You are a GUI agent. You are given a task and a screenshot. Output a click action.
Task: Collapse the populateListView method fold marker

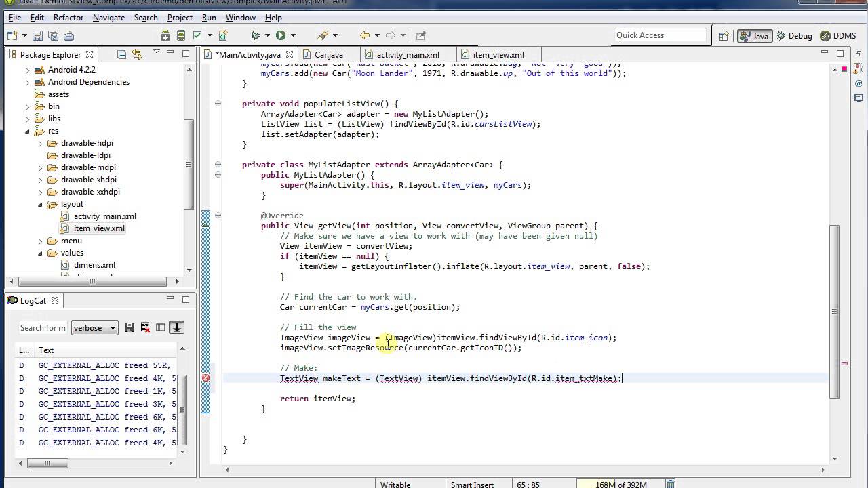click(x=218, y=104)
